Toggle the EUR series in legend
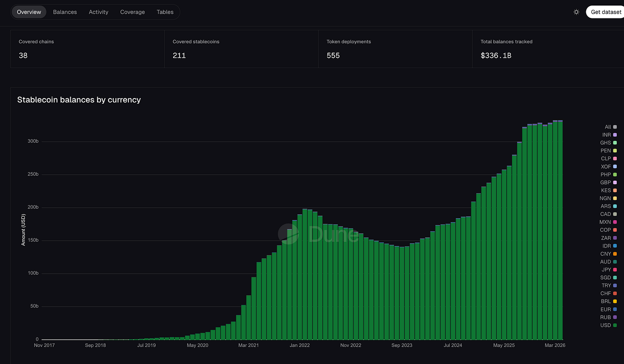Screen dimensions: 624x364 point(609,309)
